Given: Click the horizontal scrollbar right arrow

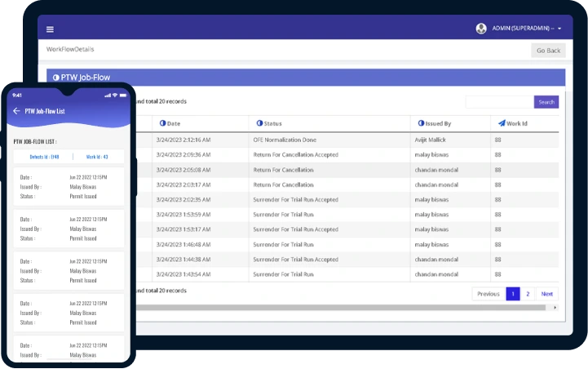Looking at the screenshot, I should (556, 308).
